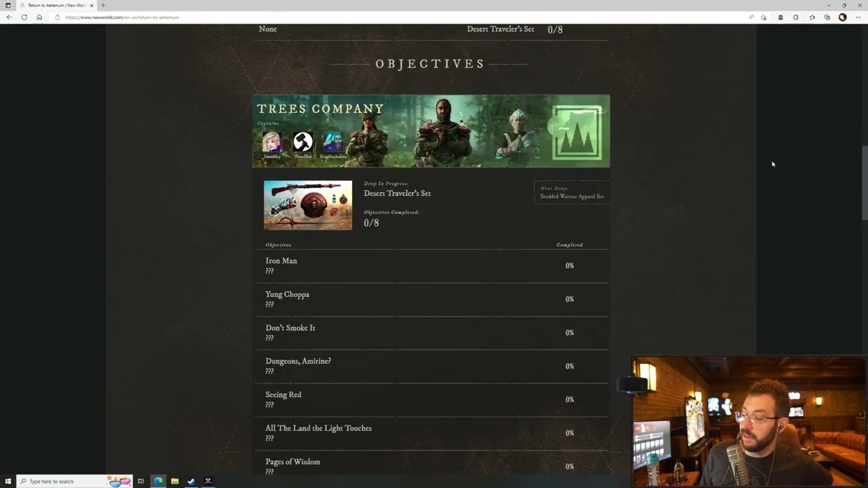Click Next Drop Studded Warrior Apparel Set
Image resolution: width=868 pixels, height=488 pixels.
[572, 192]
